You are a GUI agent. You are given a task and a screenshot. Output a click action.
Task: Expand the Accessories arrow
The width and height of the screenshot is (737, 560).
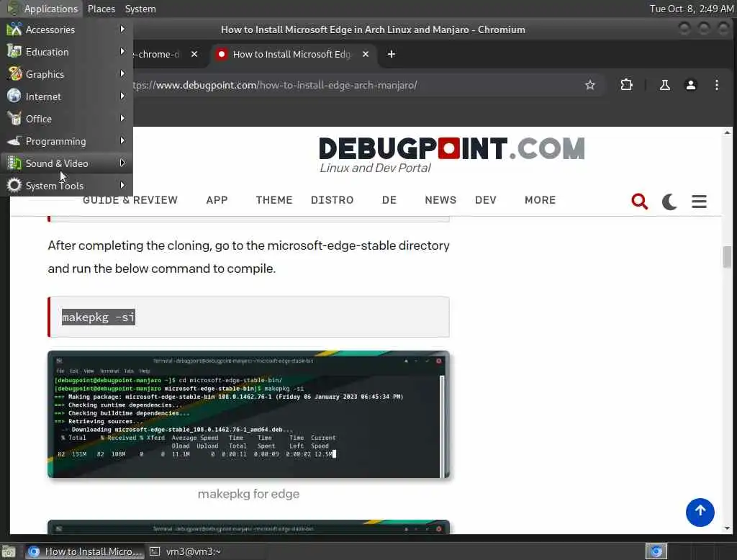click(122, 30)
